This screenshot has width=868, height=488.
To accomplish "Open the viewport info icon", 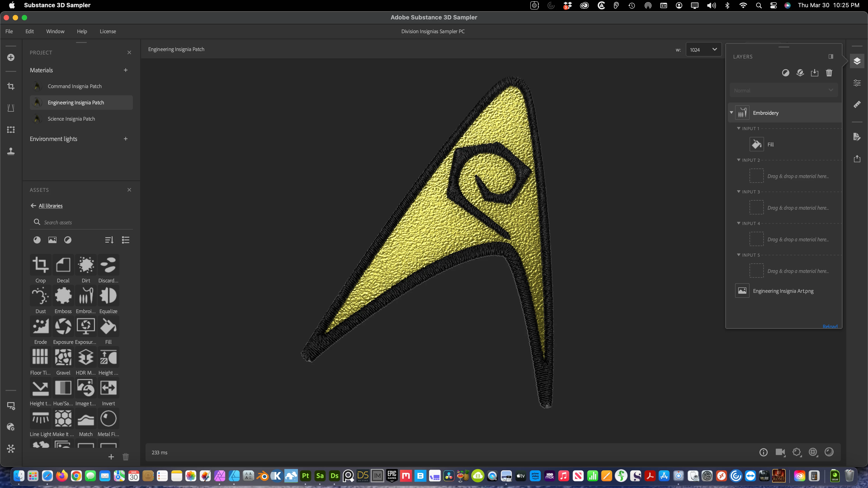I will coord(763,452).
